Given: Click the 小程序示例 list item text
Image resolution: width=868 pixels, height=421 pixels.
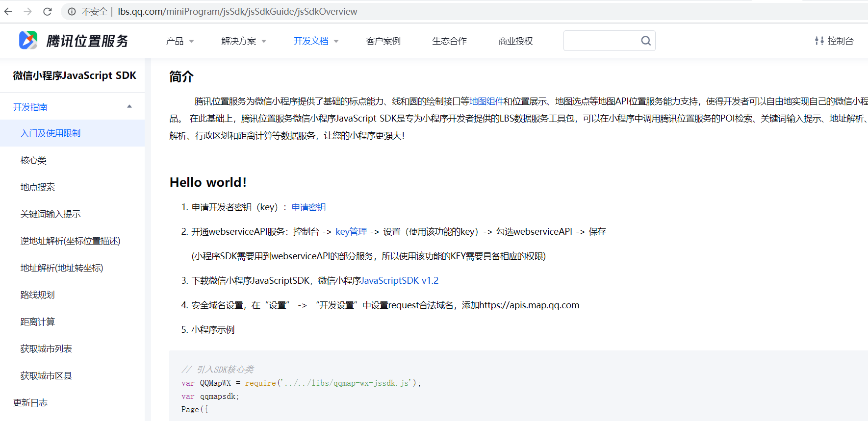Looking at the screenshot, I should click(213, 330).
